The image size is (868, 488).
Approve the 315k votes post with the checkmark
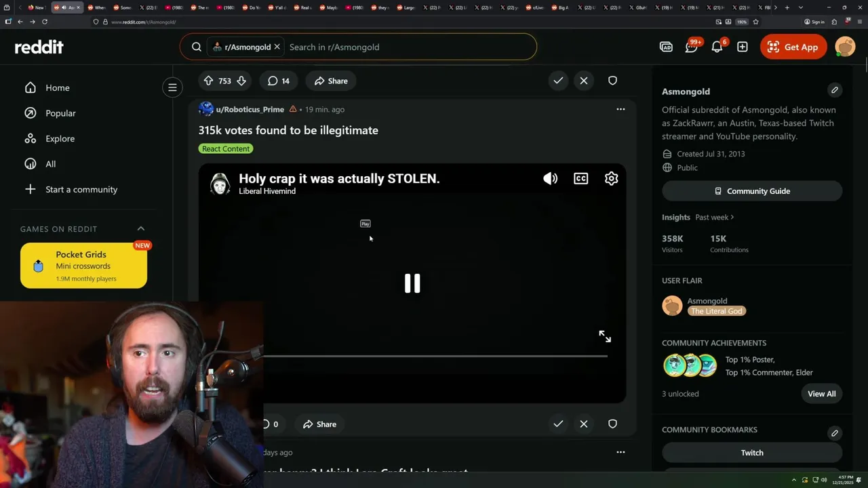[x=558, y=424]
